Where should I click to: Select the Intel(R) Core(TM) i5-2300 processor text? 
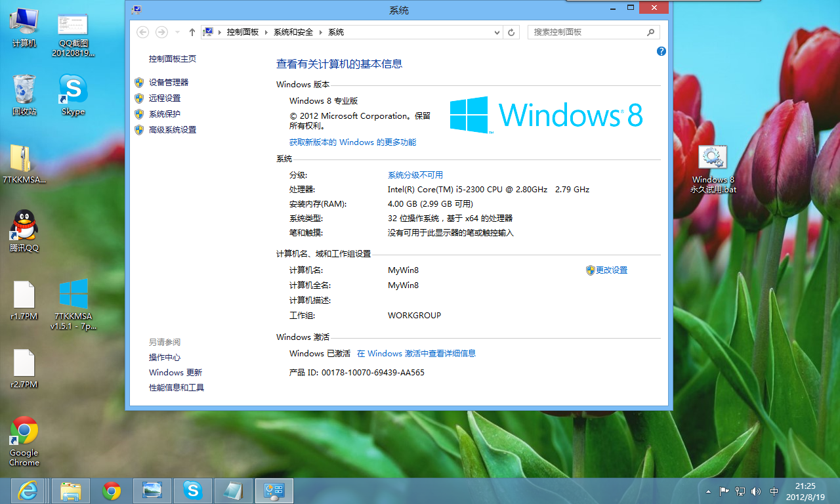[489, 189]
